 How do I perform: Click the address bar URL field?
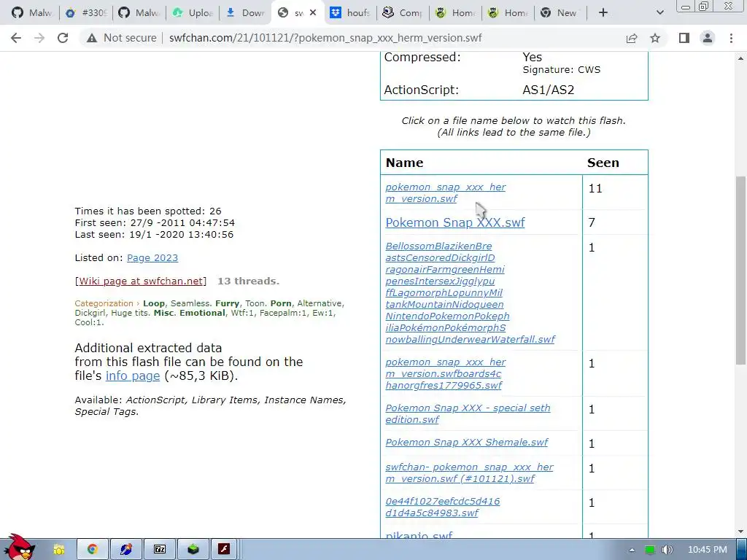tap(325, 38)
